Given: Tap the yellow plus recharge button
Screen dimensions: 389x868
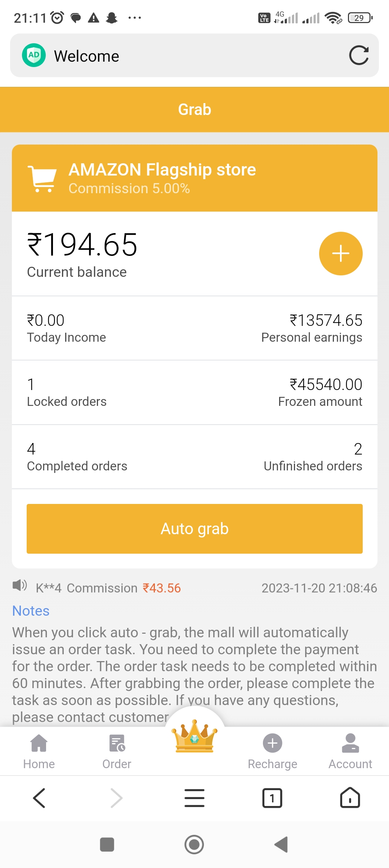Looking at the screenshot, I should 340,253.
